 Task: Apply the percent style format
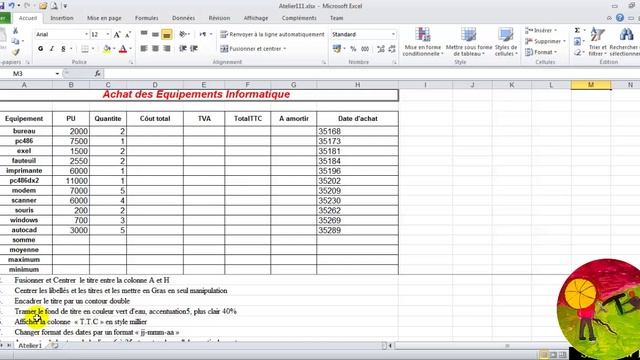point(353,49)
